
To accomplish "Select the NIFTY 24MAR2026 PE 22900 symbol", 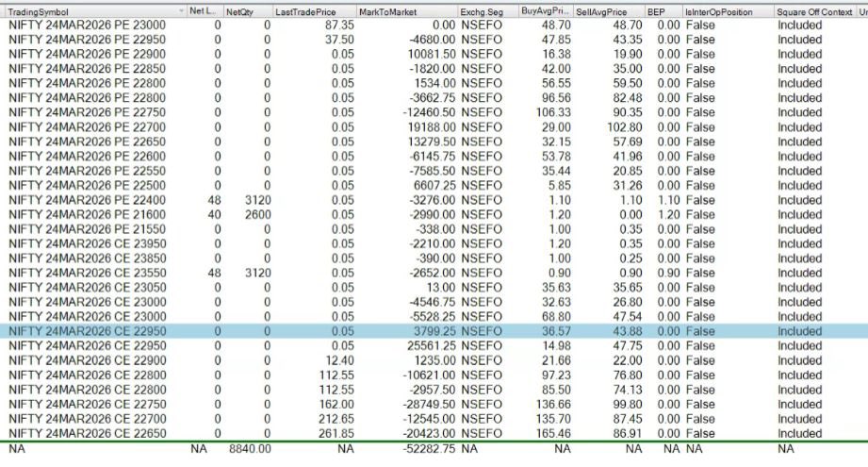I will tap(87, 54).
